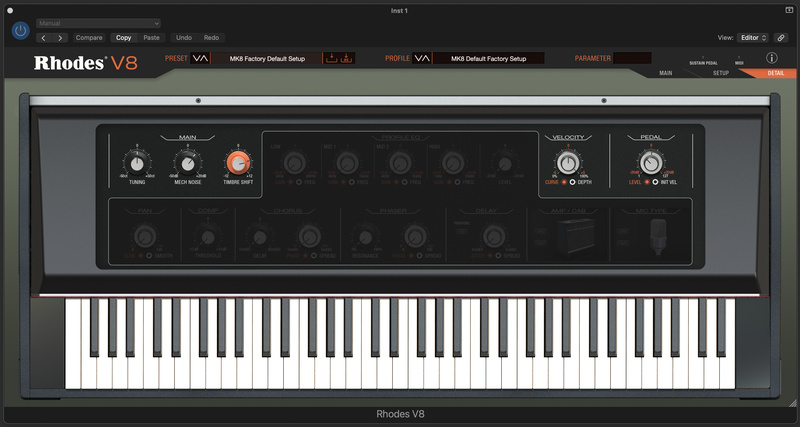Click the COMP THRESHOLD knob
Viewport: 800px width, 427px height.
tap(208, 237)
